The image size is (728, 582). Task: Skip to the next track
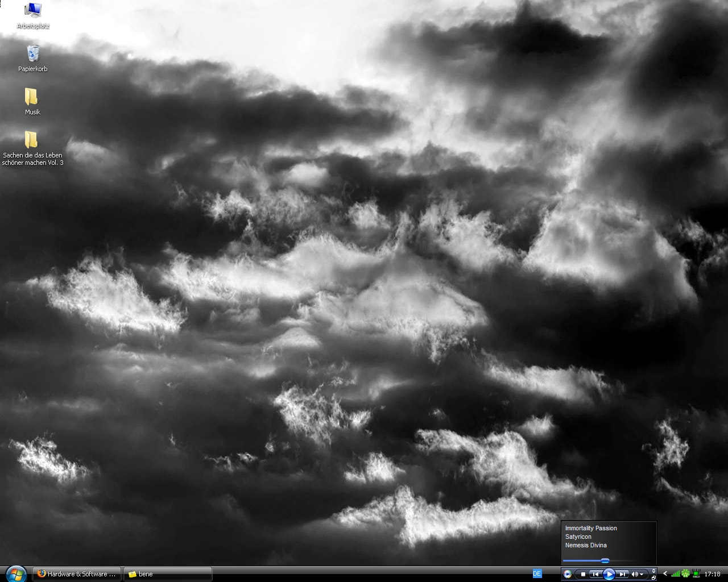pyautogui.click(x=622, y=574)
